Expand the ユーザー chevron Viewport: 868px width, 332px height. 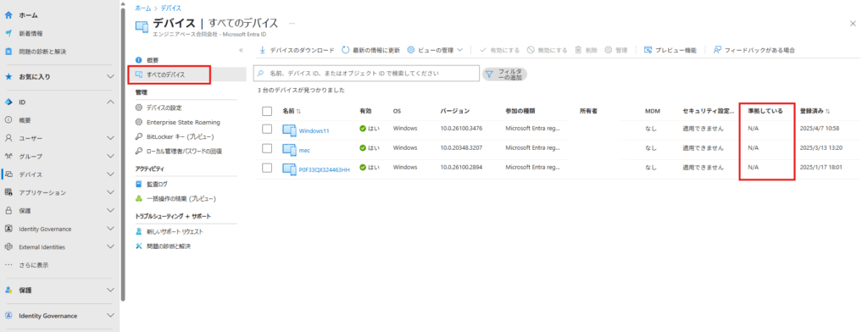click(110, 138)
